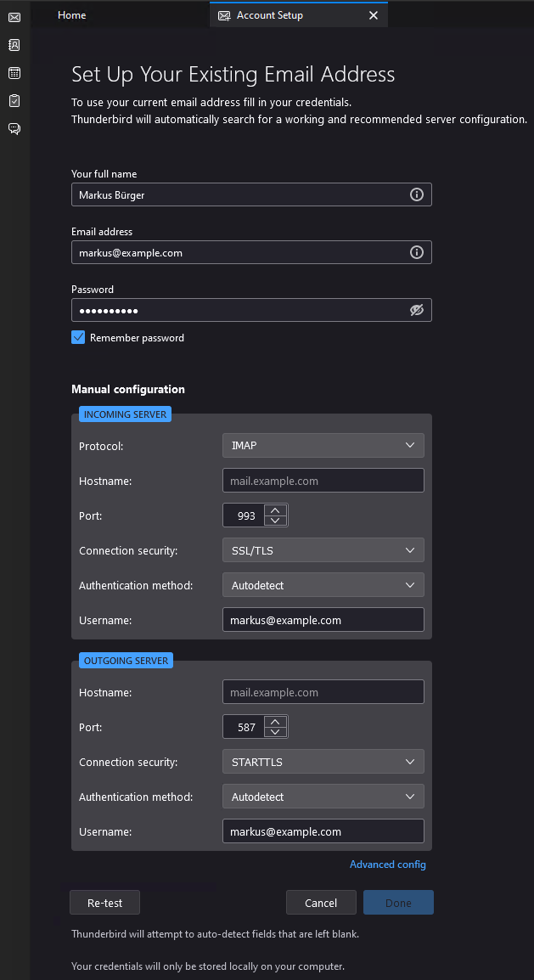Expand incoming Connection security dropdown
The width and height of the screenshot is (534, 980).
click(323, 550)
